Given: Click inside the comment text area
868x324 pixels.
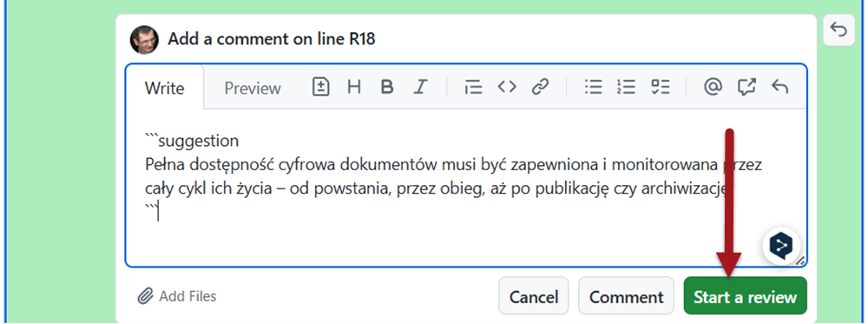Looking at the screenshot, I should tap(465, 188).
